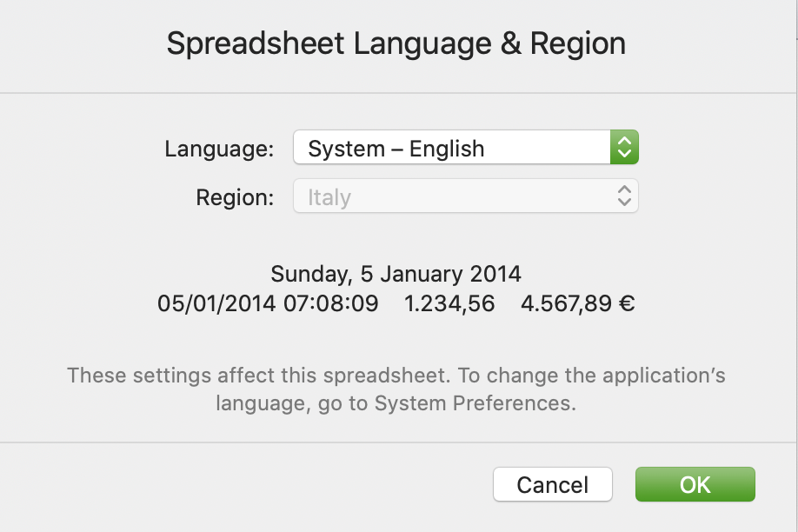The width and height of the screenshot is (798, 532).
Task: Open the Region dropdown showing Italy
Action: tap(465, 196)
